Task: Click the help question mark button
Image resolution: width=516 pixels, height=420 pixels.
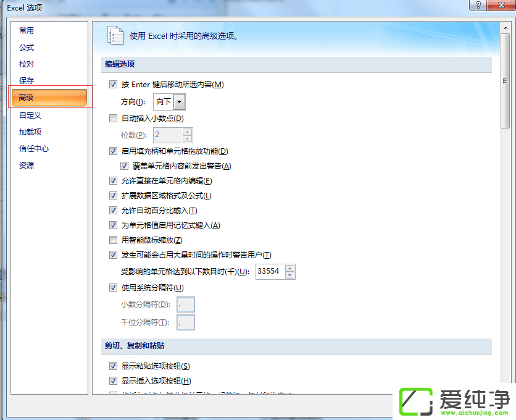Action: click(478, 4)
